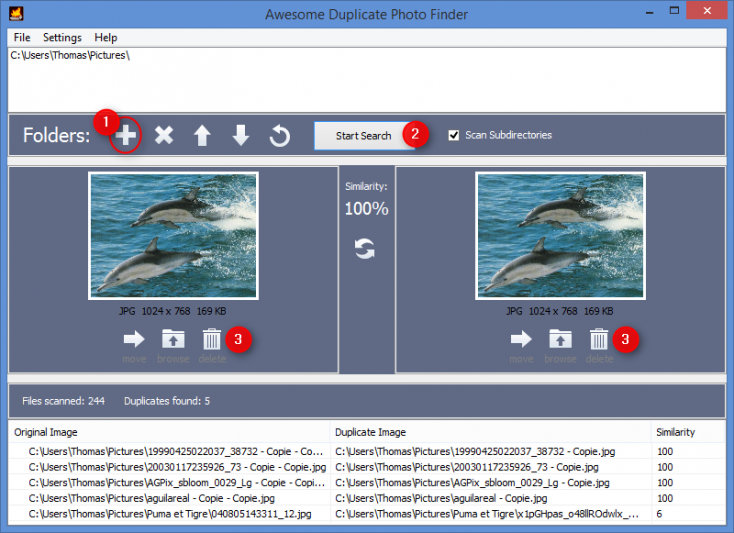Open the Help menu
Viewport: 734px width, 533px height.
(105, 37)
